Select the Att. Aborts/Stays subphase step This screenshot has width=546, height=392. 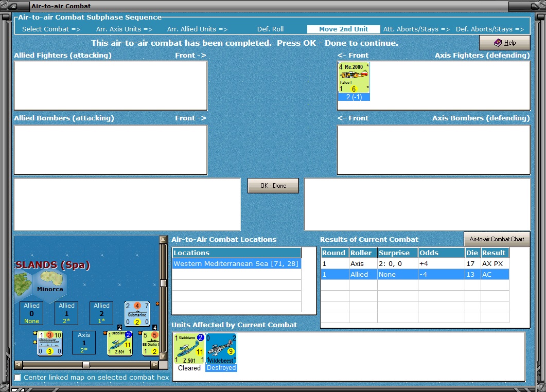[416, 29]
